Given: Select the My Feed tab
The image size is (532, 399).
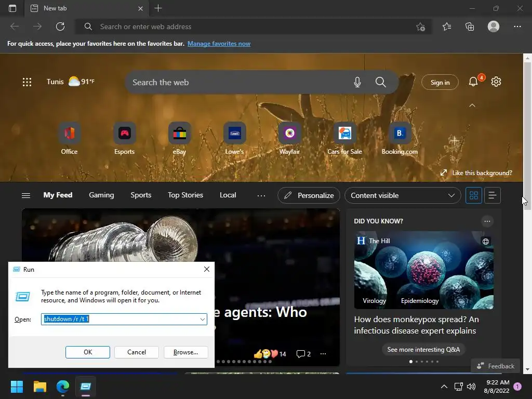Looking at the screenshot, I should (x=58, y=195).
